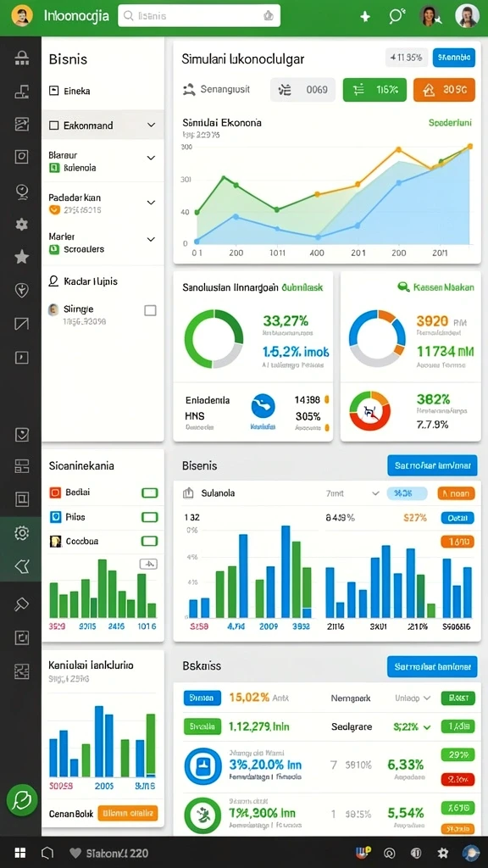Image resolution: width=488 pixels, height=868 pixels.
Task: Click the green leaf round button at bottom left
Action: point(21,800)
